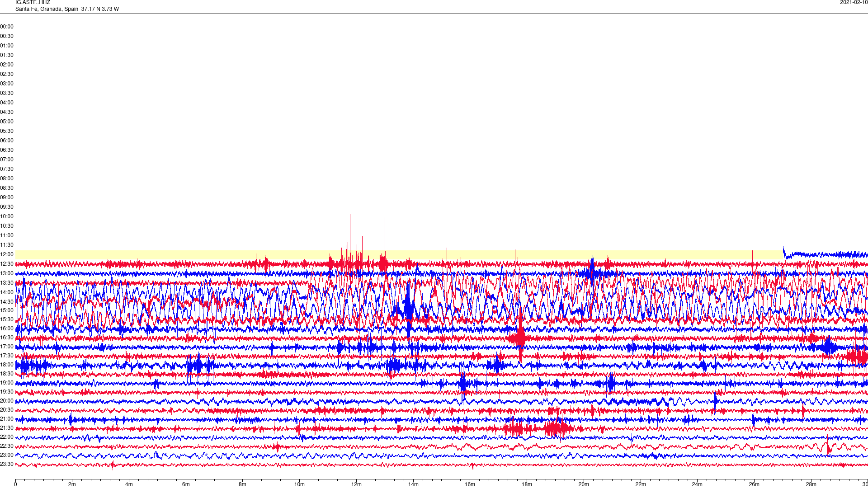
Task: Select the 22:00 time row label
Action: pos(7,437)
